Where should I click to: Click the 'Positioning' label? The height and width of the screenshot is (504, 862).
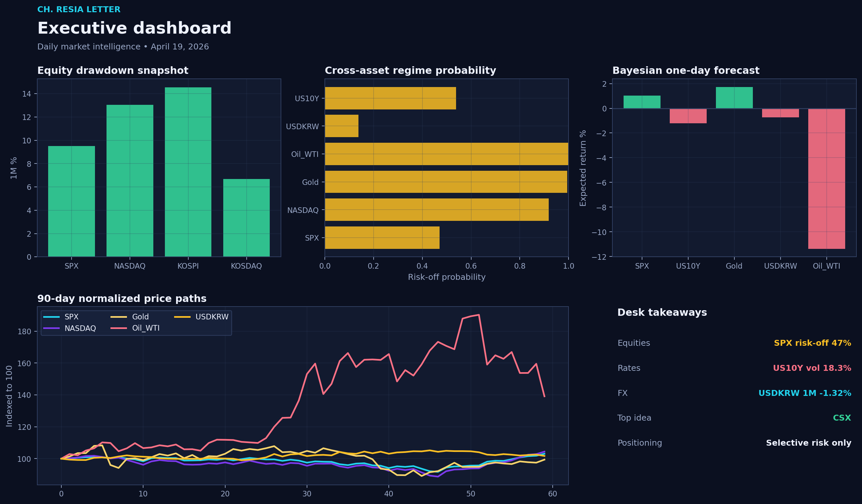pos(640,443)
